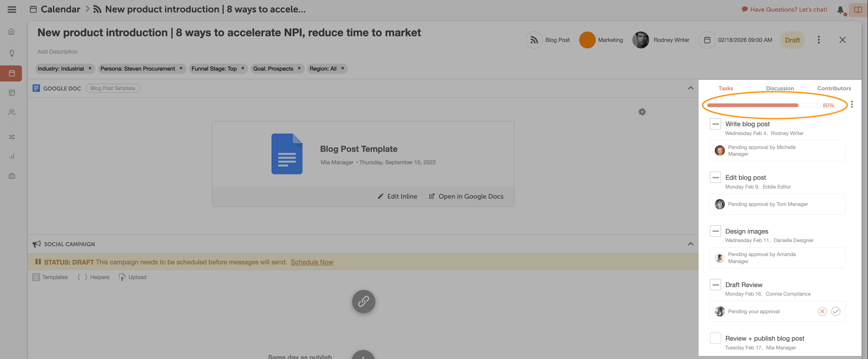
Task: Open analytics bar chart sidebar icon
Action: [12, 156]
